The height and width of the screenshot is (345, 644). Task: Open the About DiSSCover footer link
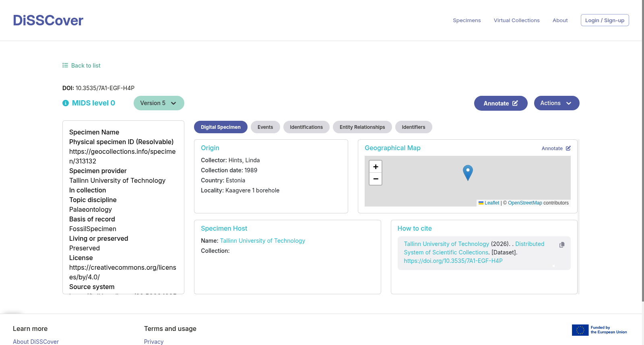(36, 341)
